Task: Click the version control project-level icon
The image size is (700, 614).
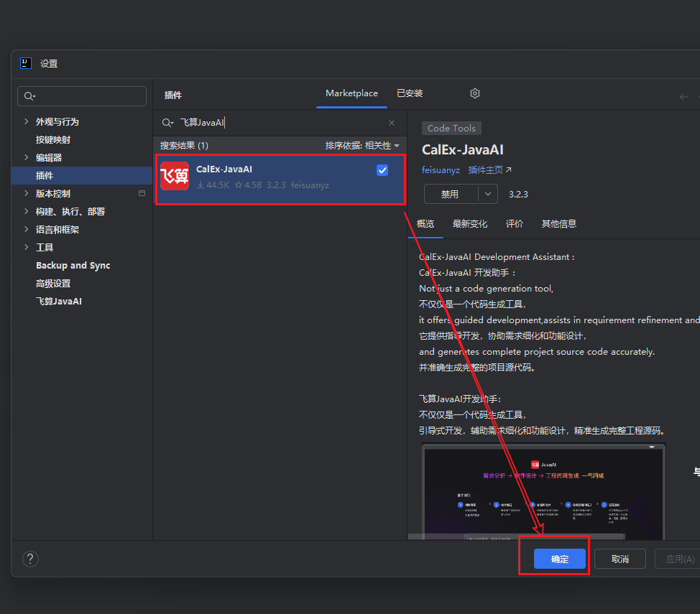Action: pos(142,193)
